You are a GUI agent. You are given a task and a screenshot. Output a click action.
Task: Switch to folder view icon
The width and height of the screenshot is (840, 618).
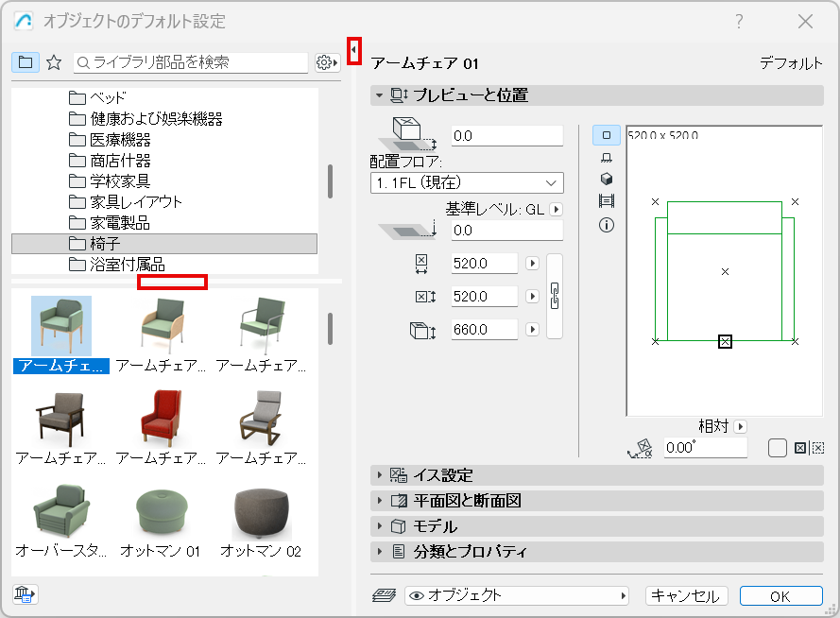click(x=26, y=62)
